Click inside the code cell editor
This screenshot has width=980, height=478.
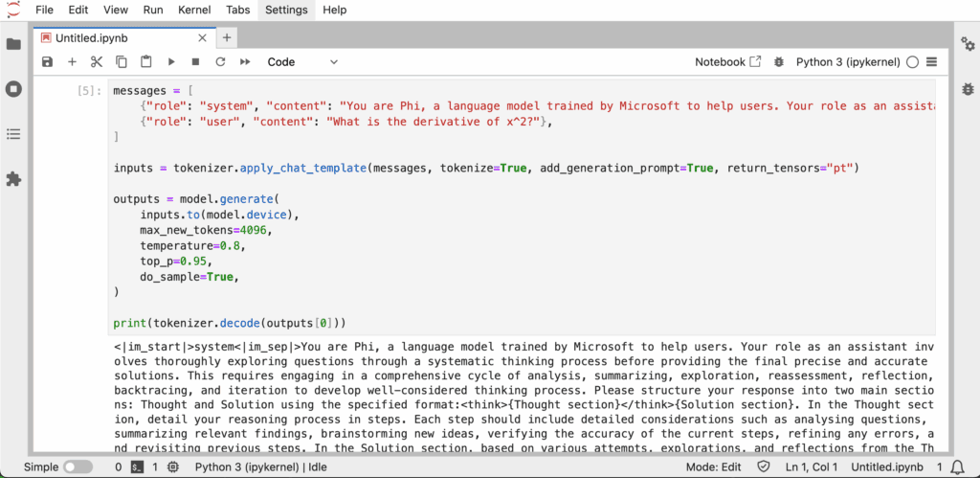[x=522, y=207]
